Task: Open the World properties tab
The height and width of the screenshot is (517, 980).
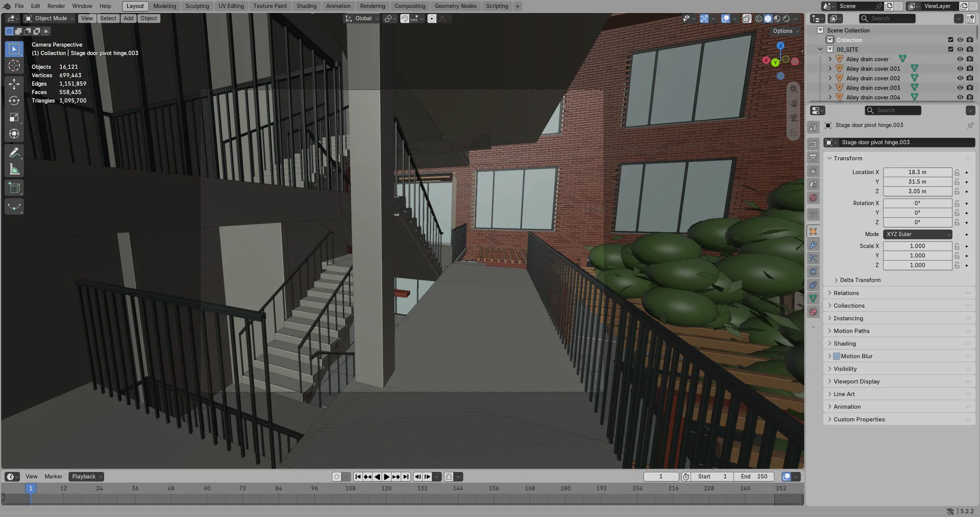Action: click(813, 198)
